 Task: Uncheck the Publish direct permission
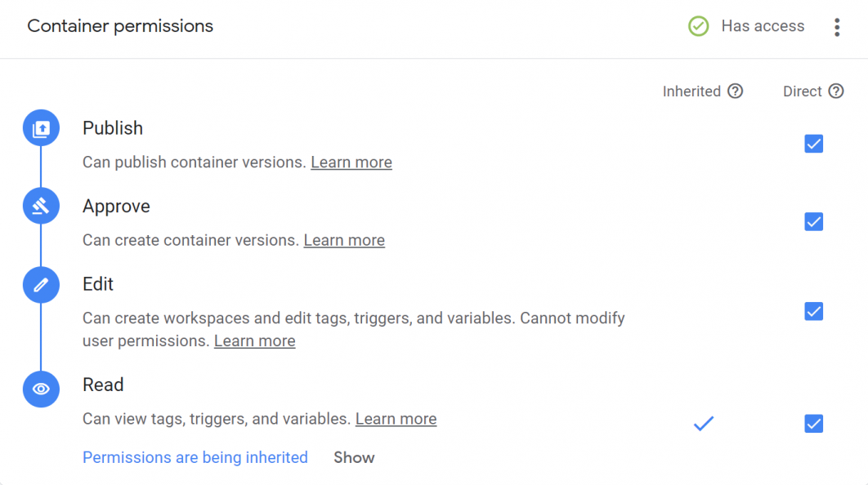[813, 144]
